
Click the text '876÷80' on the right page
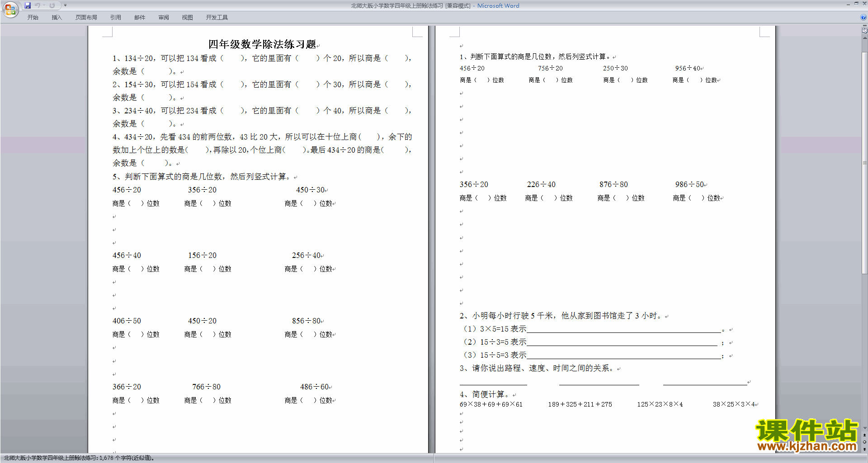613,184
